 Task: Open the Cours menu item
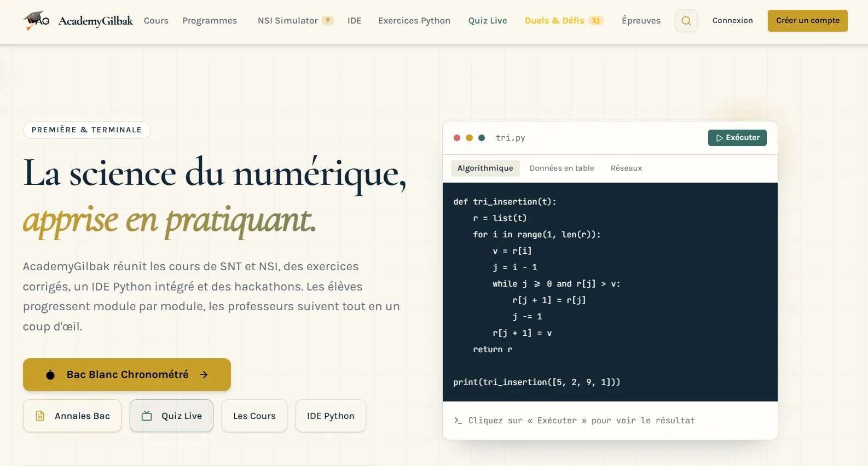click(156, 20)
